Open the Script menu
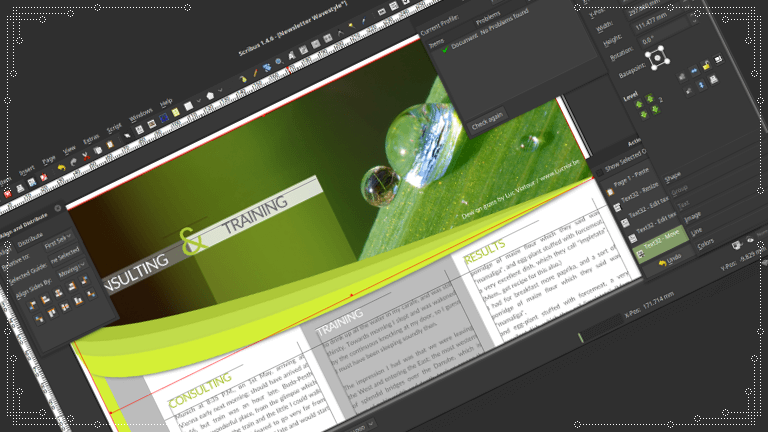This screenshot has height=432, width=768. point(114,127)
